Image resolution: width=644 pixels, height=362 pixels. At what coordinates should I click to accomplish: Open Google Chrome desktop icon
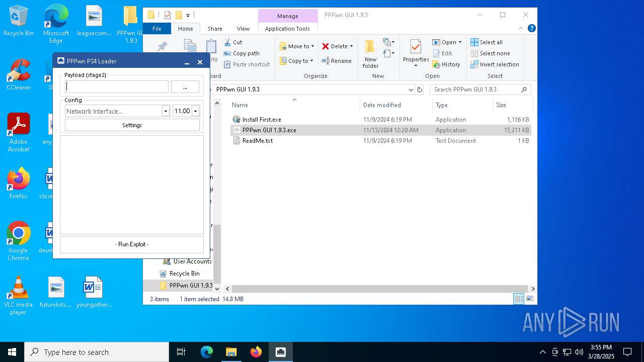pos(19,241)
